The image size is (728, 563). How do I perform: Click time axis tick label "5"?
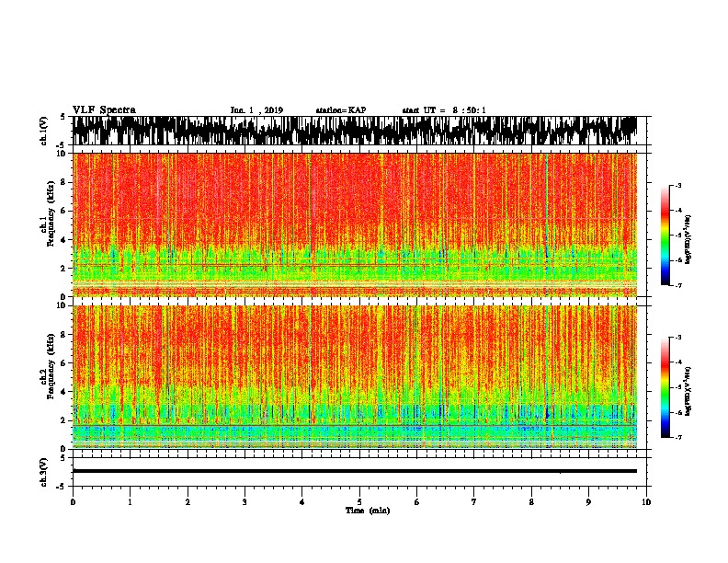pyautogui.click(x=359, y=502)
